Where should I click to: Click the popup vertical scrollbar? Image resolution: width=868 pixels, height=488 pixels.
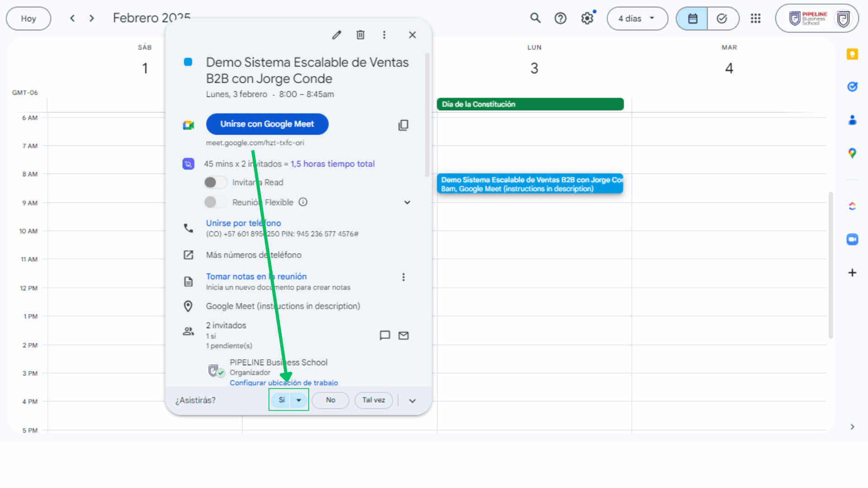tap(427, 115)
